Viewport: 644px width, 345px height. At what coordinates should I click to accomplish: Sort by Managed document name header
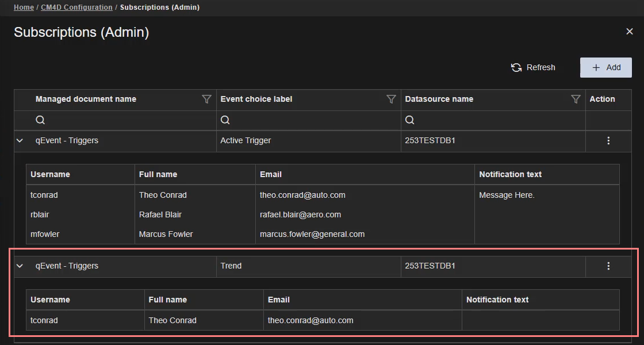pyautogui.click(x=86, y=99)
